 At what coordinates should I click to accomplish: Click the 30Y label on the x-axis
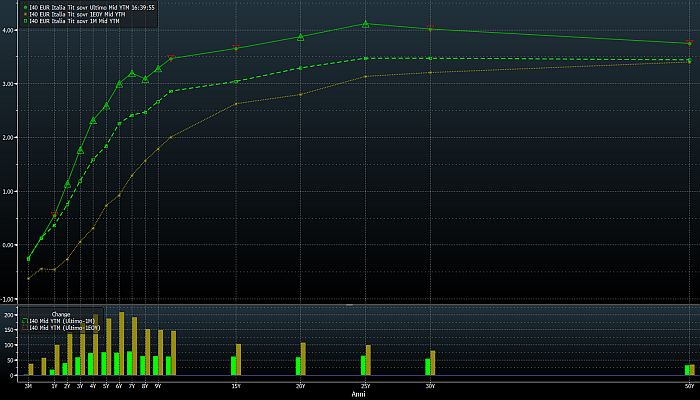coord(430,384)
